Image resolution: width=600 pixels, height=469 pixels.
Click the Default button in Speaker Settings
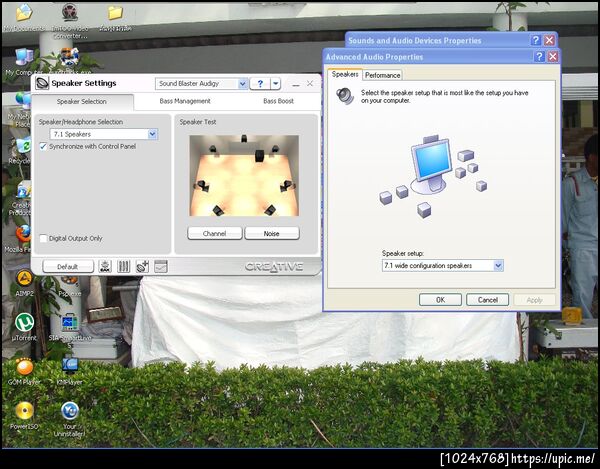[68, 267]
